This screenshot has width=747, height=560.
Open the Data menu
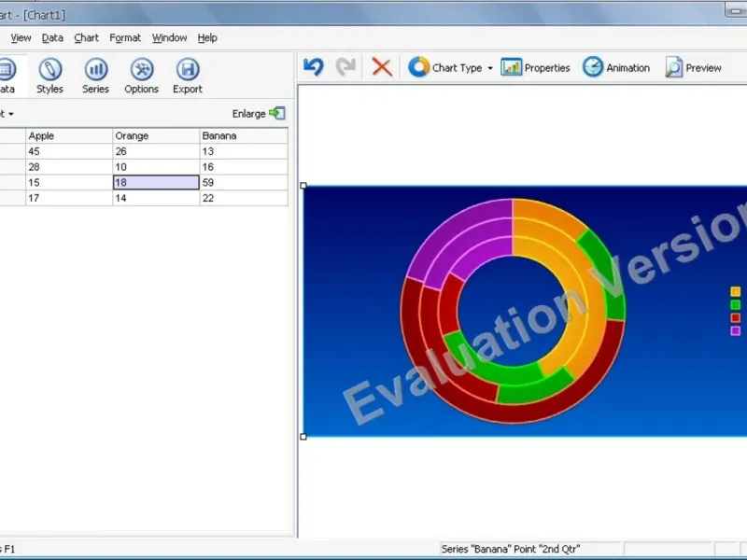point(52,37)
